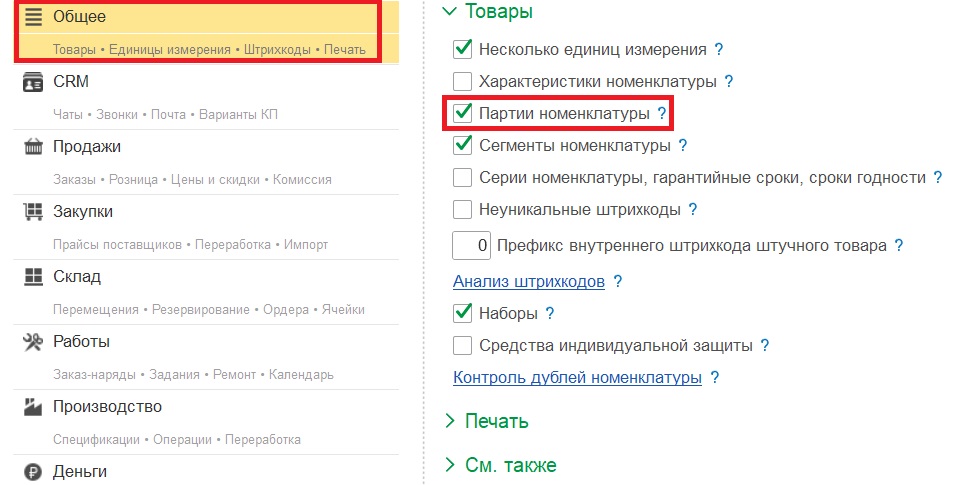Open help for Партии номенклатуры
This screenshot has height=485, width=965.
[662, 113]
